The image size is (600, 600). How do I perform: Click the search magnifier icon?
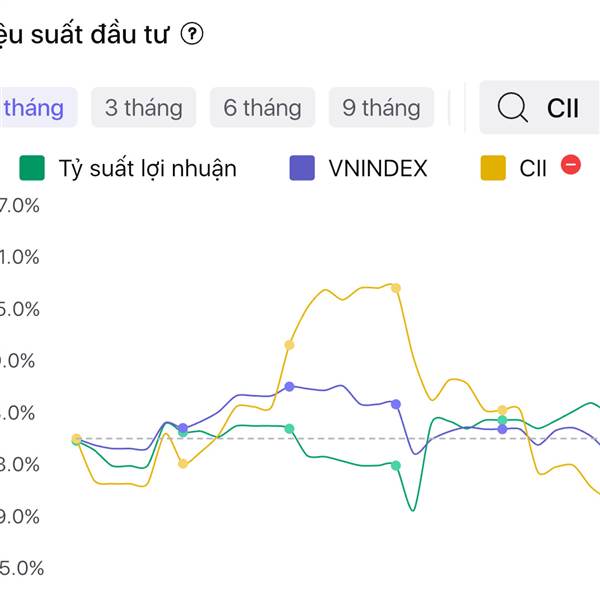tap(512, 107)
